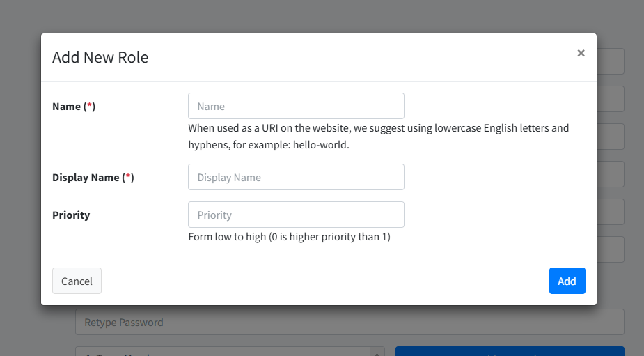Select the Priority input field
Viewport: 644px width, 356px height.
[x=296, y=215]
